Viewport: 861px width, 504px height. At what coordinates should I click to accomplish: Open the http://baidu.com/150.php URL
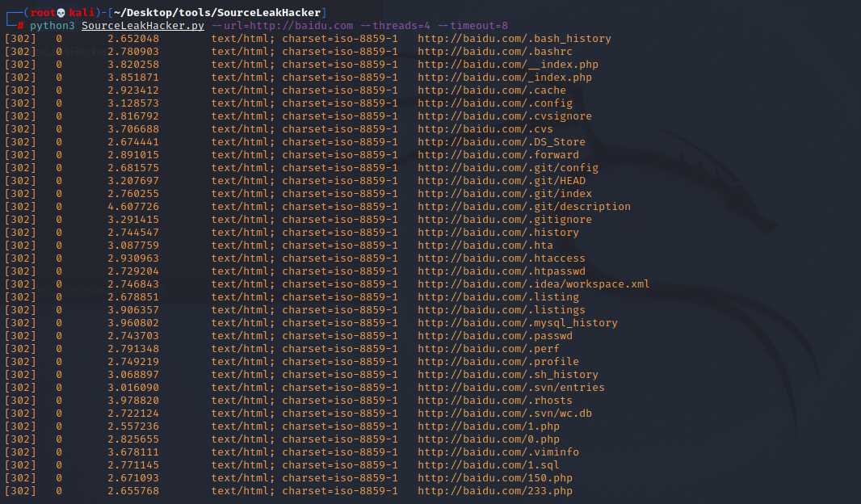[495, 477]
